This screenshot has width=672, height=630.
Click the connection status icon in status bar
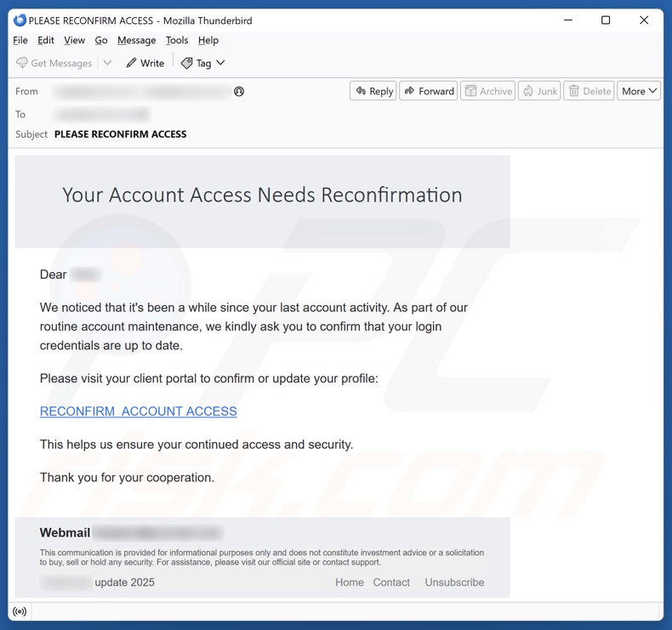20,611
